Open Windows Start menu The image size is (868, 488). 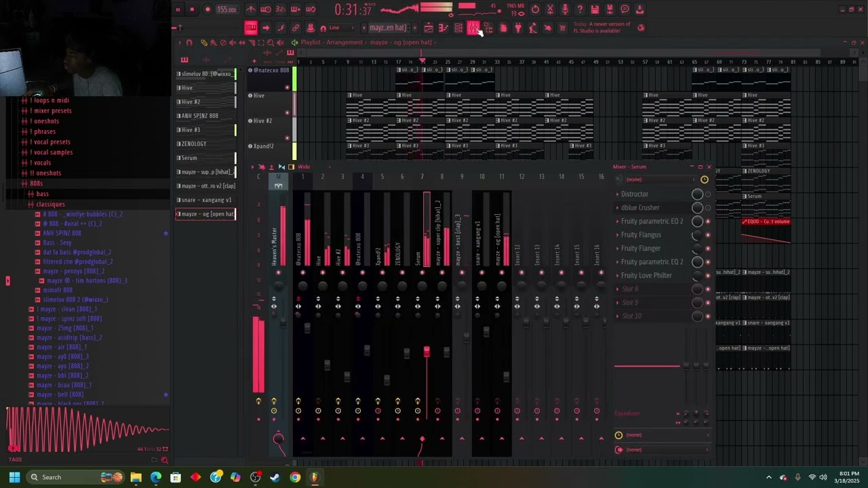point(14,477)
